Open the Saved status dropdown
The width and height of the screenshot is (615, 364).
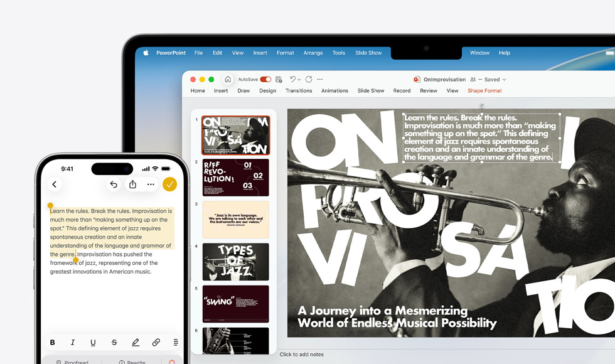[x=504, y=79]
